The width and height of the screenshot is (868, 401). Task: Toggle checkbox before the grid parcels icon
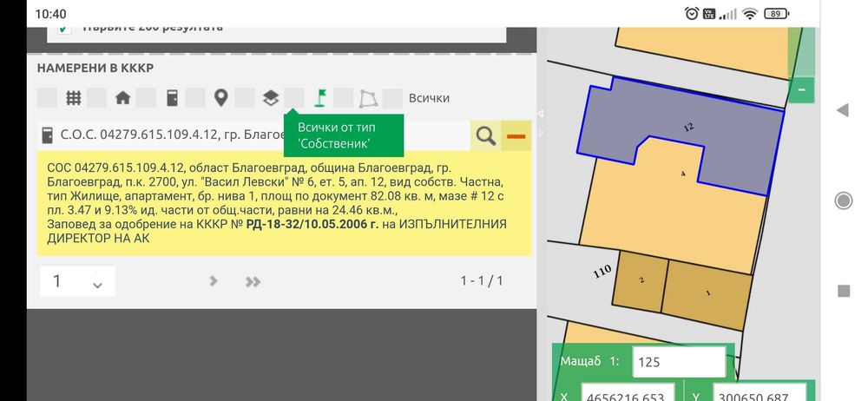point(47,98)
